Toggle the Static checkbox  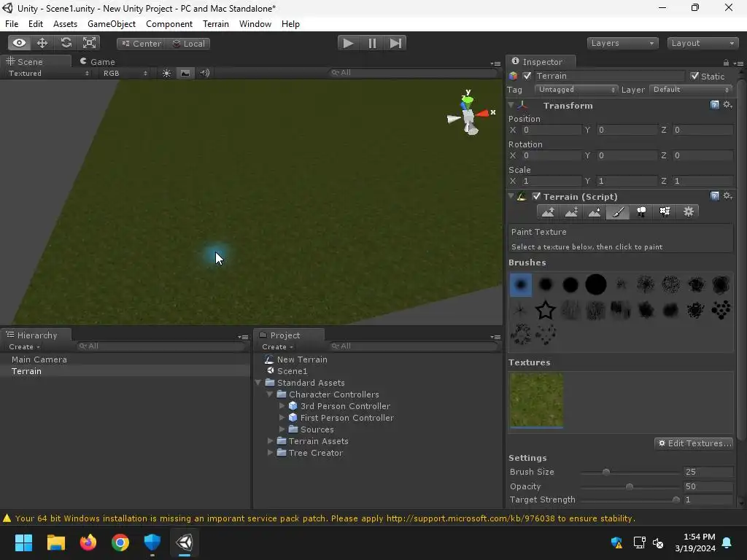[694, 76]
